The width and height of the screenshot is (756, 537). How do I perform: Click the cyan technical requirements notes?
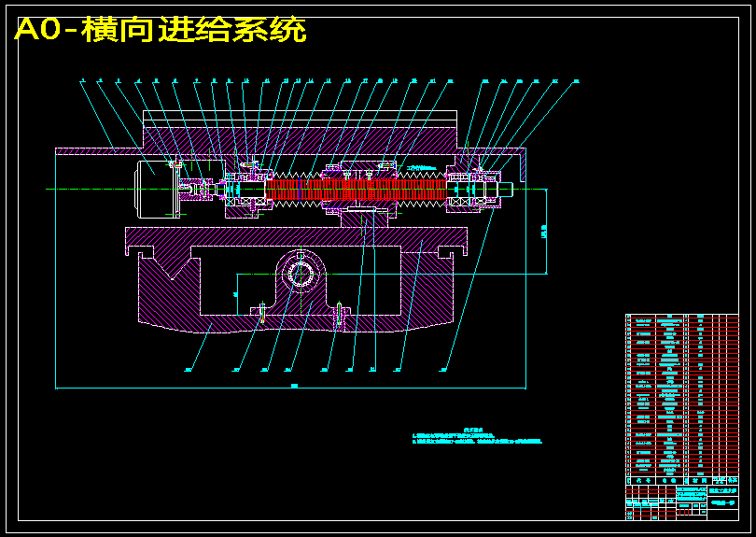point(477,436)
